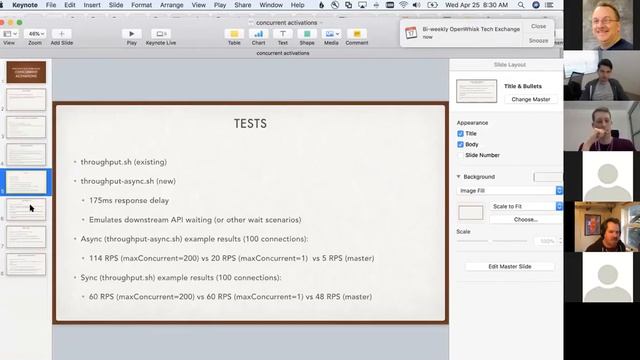Click the Change Master button
640x360 pixels.
click(x=531, y=99)
